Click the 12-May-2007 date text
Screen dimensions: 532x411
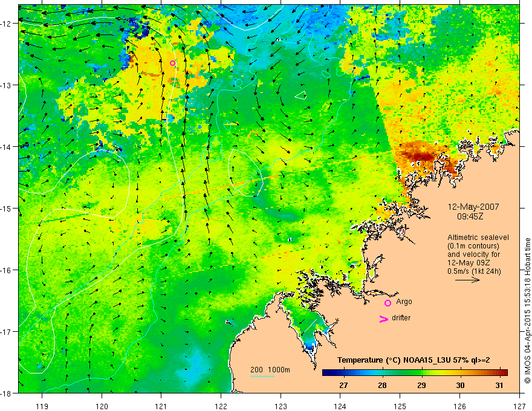click(473, 207)
